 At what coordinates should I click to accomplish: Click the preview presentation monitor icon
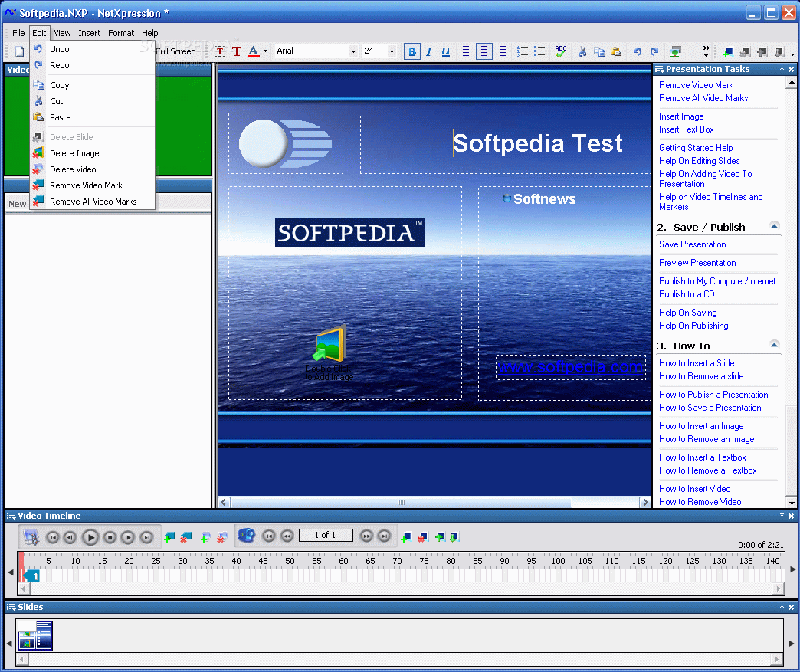point(676,51)
